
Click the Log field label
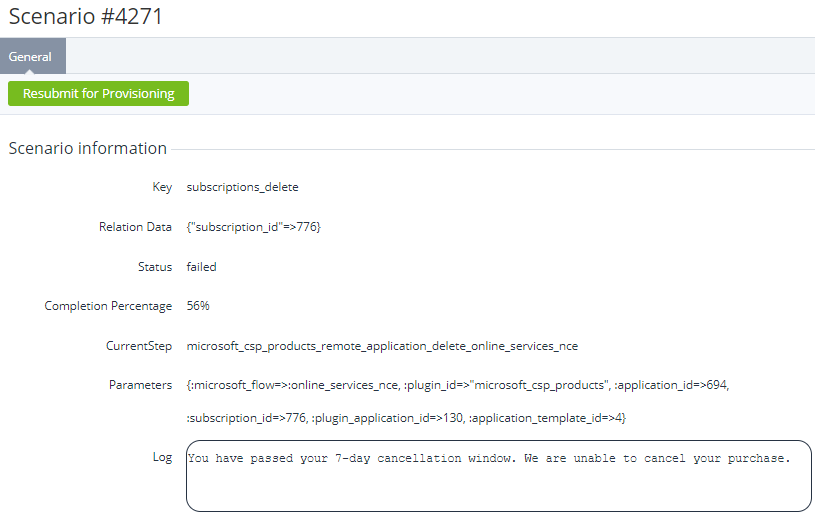point(162,457)
